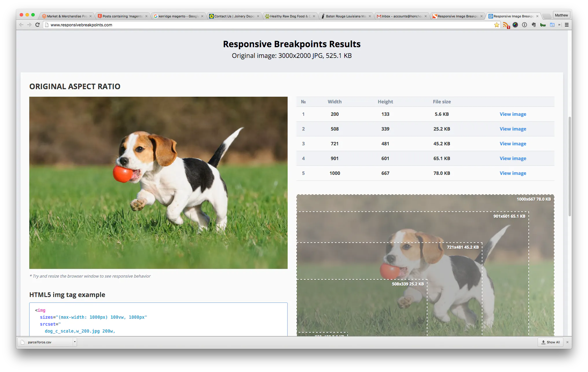Screen dimensions: 588x372
Task: Close the downloads bar
Action: [x=567, y=342]
